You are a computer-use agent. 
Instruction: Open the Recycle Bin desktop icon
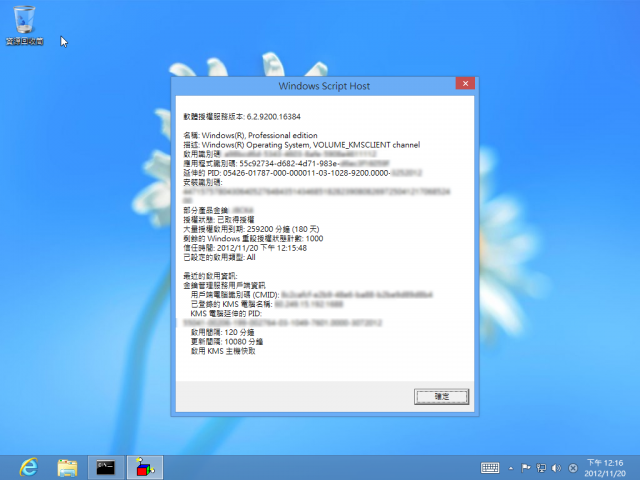(x=24, y=25)
